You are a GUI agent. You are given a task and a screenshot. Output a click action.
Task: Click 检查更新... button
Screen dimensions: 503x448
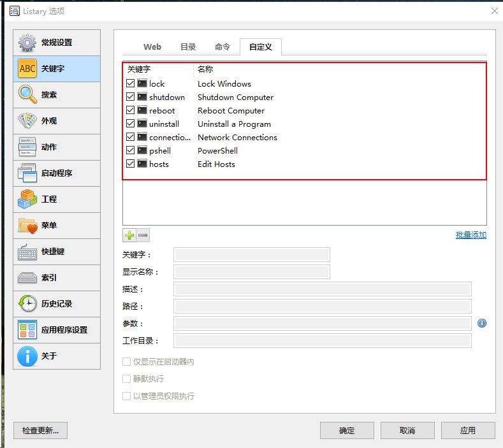click(x=40, y=430)
